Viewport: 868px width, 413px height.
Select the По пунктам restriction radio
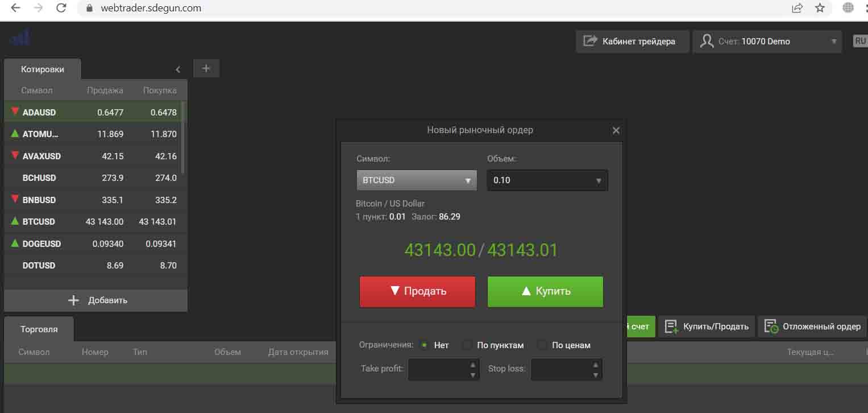[468, 345]
